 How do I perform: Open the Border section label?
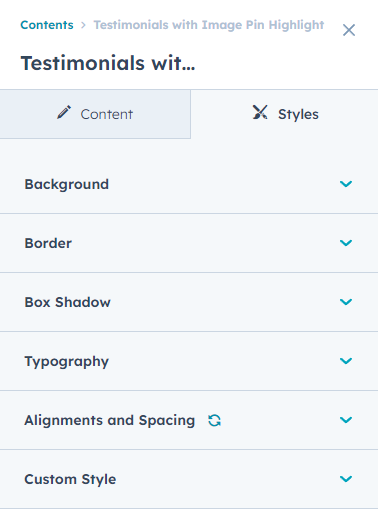click(48, 243)
